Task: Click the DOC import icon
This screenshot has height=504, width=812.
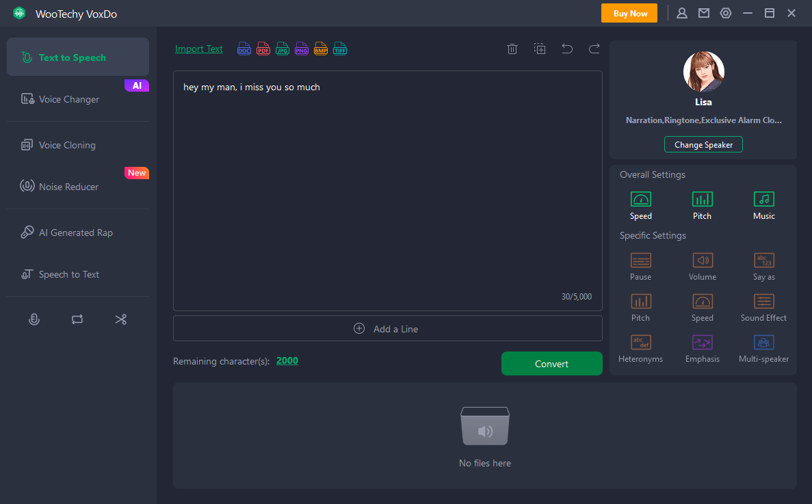Action: pyautogui.click(x=244, y=49)
